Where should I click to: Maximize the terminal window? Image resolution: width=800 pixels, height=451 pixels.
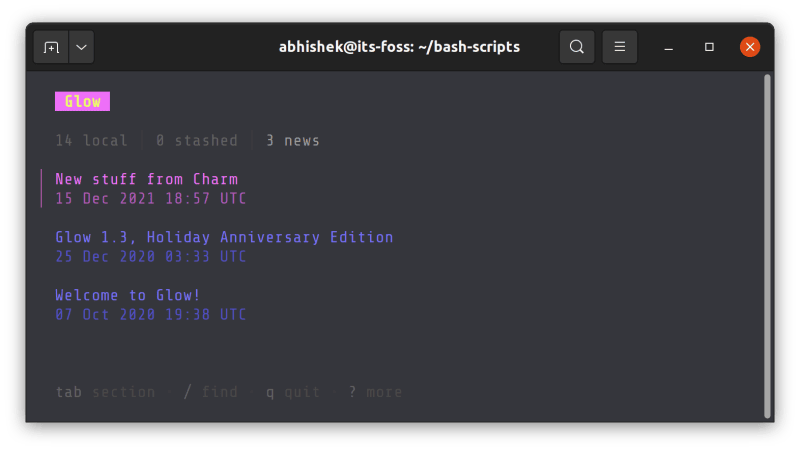click(x=709, y=47)
